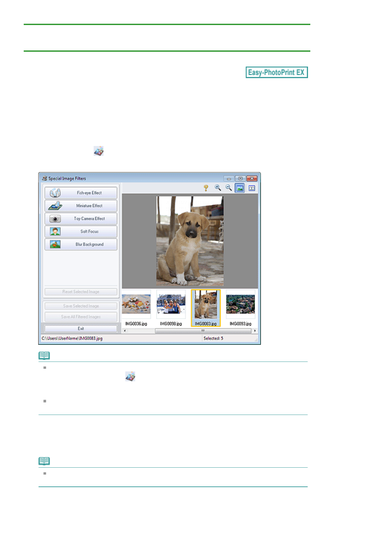Click the Easy-PhotoPrint EX badge

277,73
